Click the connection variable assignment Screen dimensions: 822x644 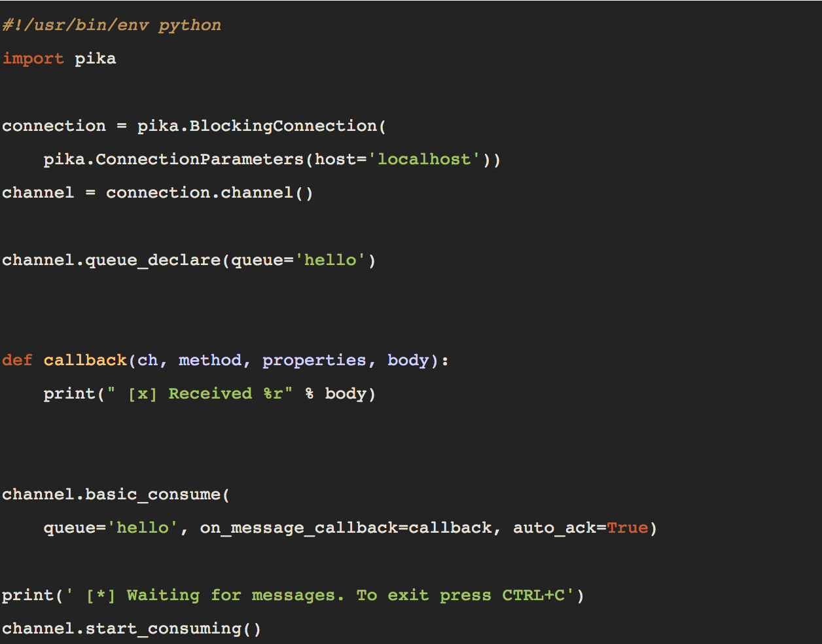point(54,126)
